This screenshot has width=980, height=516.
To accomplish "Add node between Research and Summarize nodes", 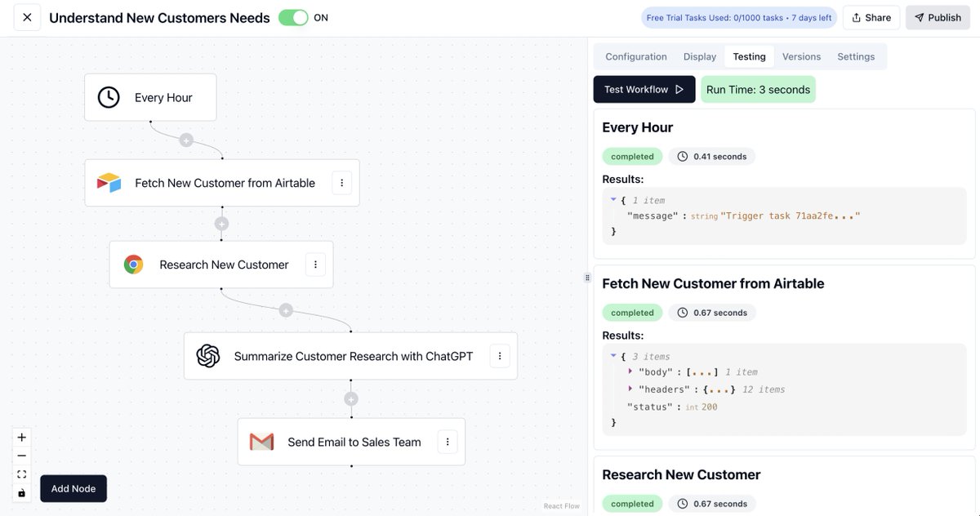I will [x=285, y=310].
